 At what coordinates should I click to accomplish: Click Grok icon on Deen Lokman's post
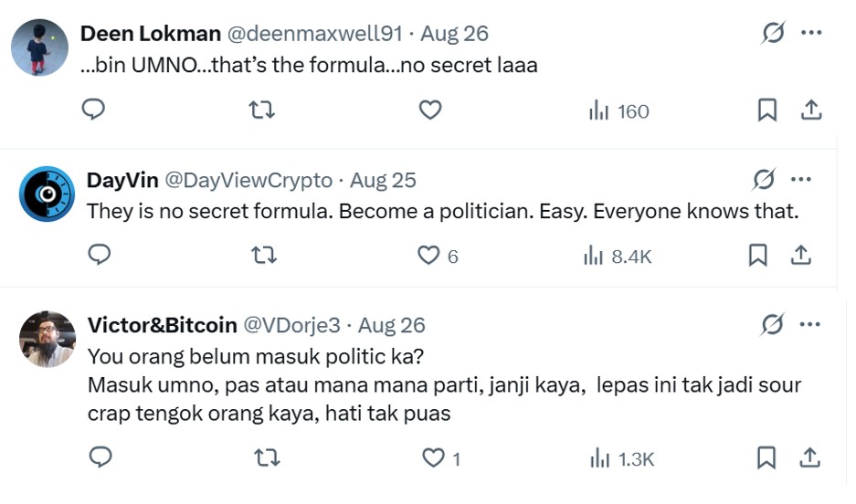coord(773,34)
